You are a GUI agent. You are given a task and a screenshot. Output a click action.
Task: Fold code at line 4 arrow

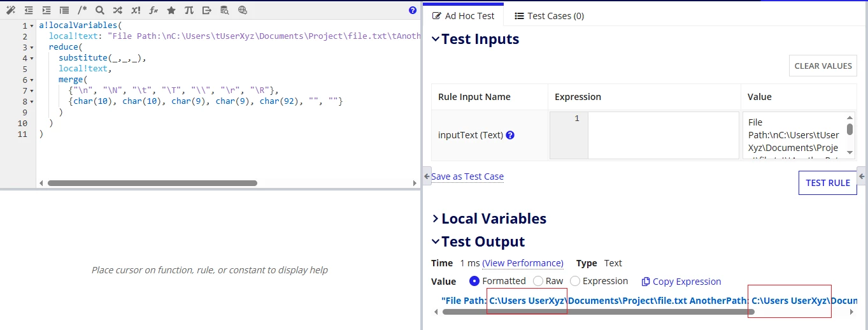point(32,59)
